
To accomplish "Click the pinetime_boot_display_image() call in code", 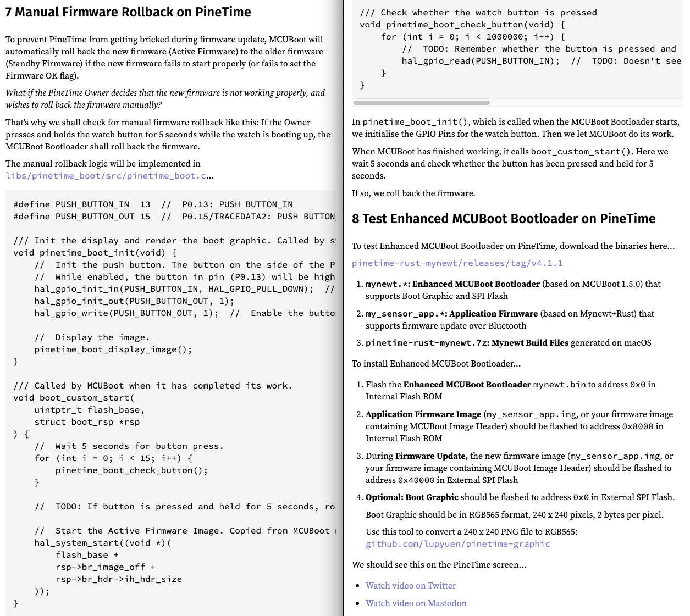I will [113, 349].
